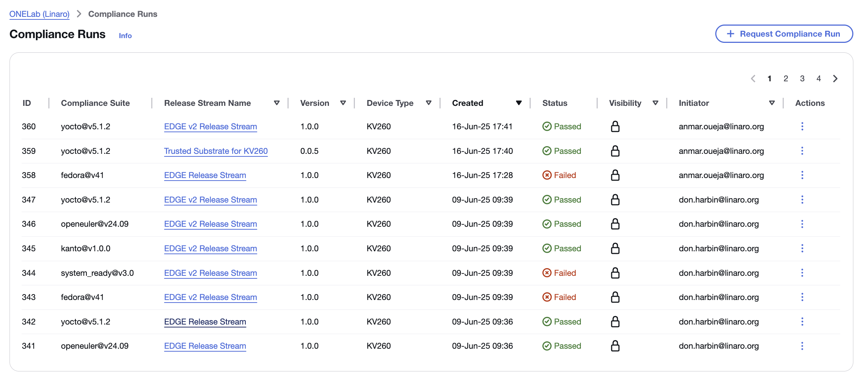Screen dimensions: 868x389
Task: Click the lock visibility icon for run 346
Action: [x=615, y=224]
